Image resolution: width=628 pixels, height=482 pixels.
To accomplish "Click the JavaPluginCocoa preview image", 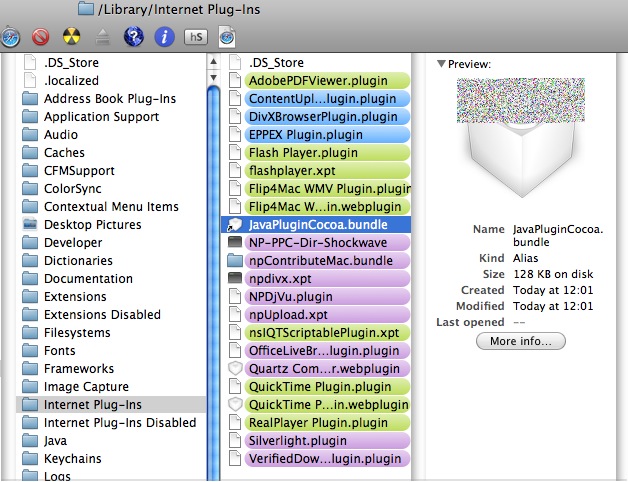I will (x=521, y=138).
